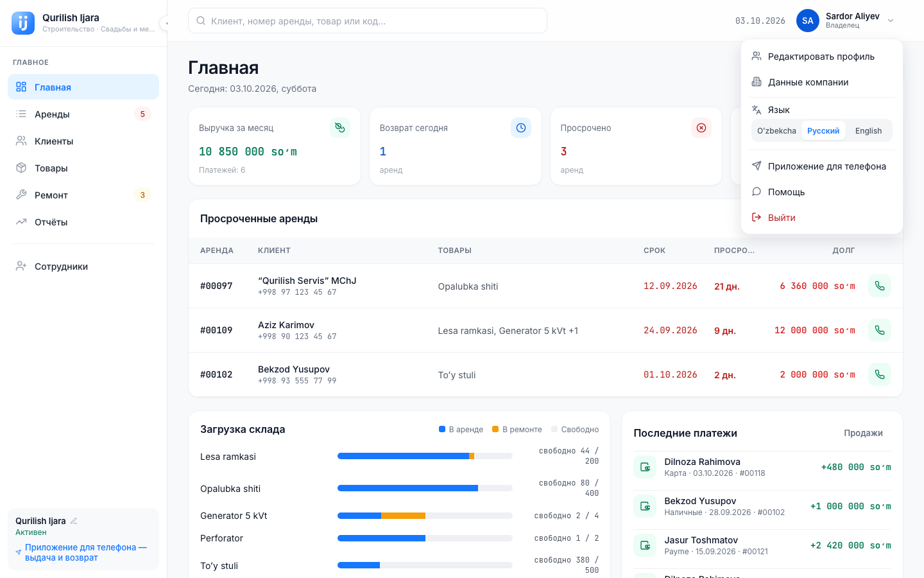Select Редактировать профиль from the menu
This screenshot has width=924, height=578.
(x=822, y=57)
